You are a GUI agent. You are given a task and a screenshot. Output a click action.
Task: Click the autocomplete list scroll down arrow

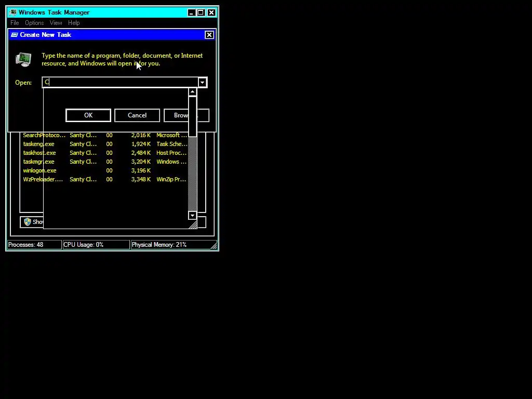(192, 216)
